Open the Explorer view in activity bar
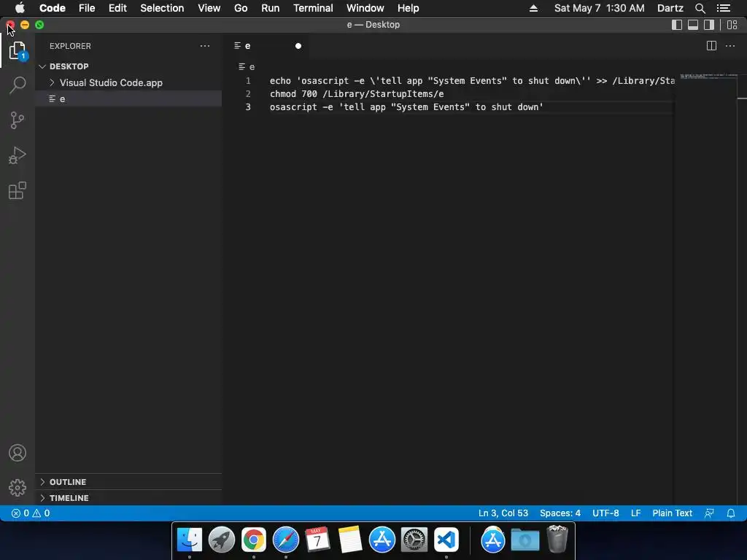 pyautogui.click(x=18, y=50)
